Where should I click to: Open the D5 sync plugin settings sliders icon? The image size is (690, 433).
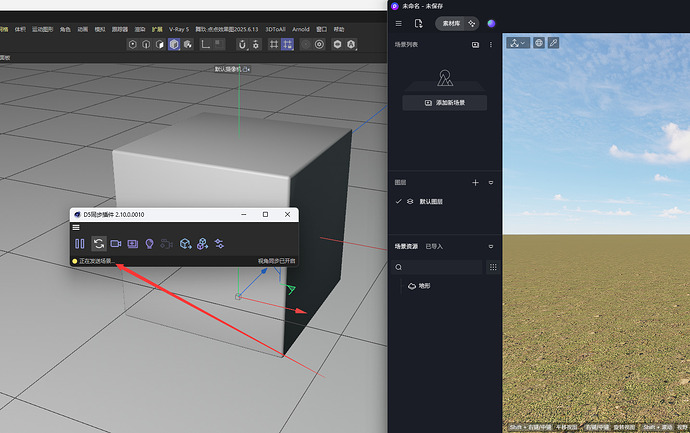coord(219,243)
